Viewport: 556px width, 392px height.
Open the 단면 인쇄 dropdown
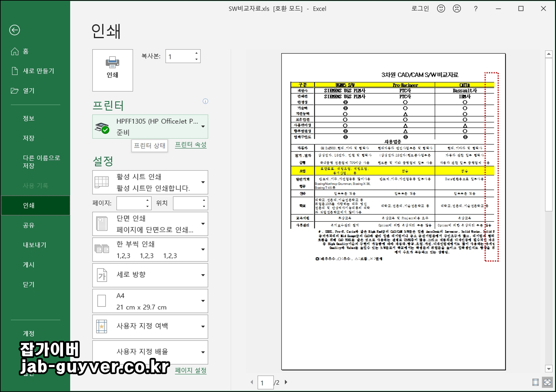[150, 224]
